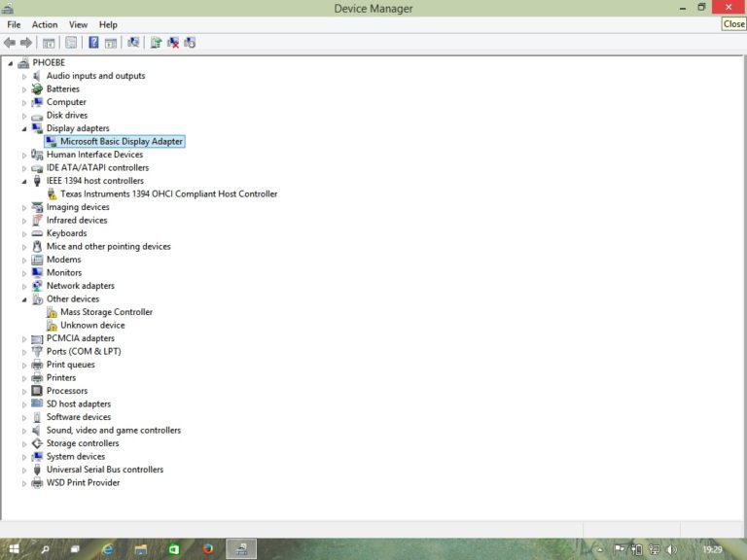Open Firefox from the taskbar
Viewport: 747px width, 560px height.
(208, 549)
